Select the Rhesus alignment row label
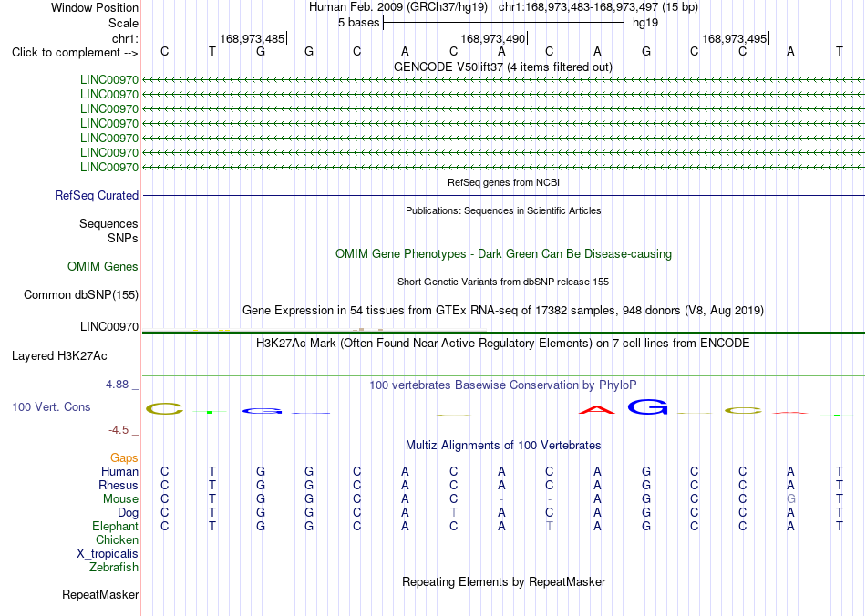This screenshot has height=616, width=866. pos(119,485)
